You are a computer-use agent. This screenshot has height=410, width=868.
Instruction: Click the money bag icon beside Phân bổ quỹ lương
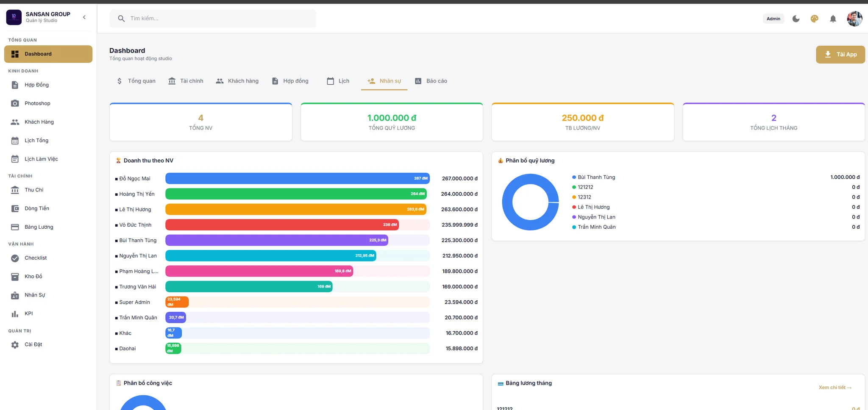501,161
